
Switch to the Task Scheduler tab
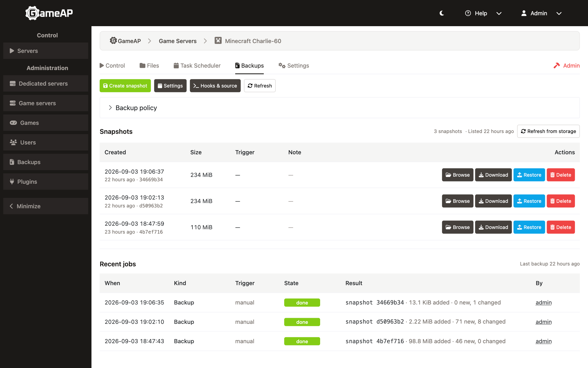[x=197, y=65]
